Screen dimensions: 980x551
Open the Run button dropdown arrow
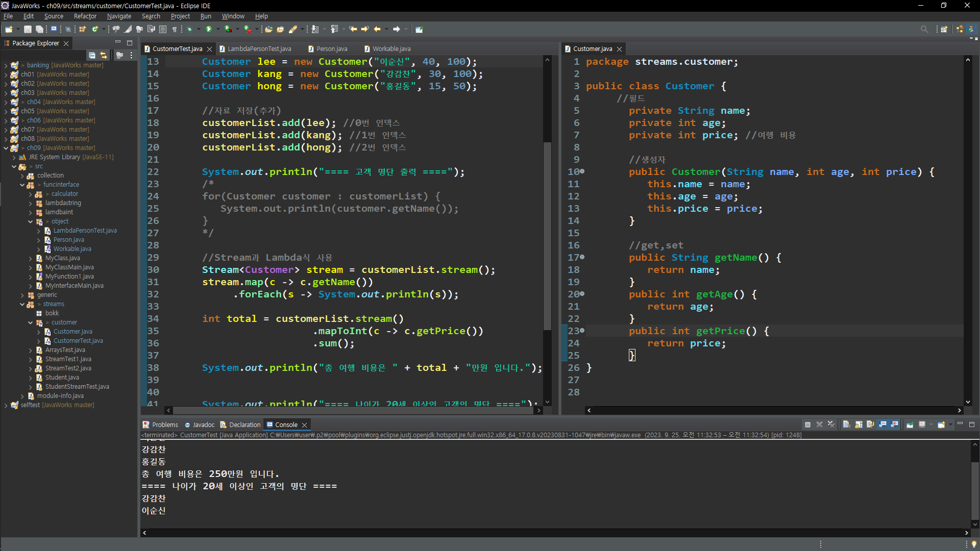click(218, 29)
